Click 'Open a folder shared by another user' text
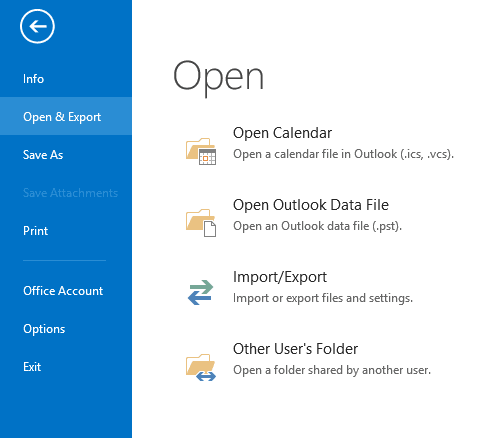The height and width of the screenshot is (438, 488). coord(332,370)
